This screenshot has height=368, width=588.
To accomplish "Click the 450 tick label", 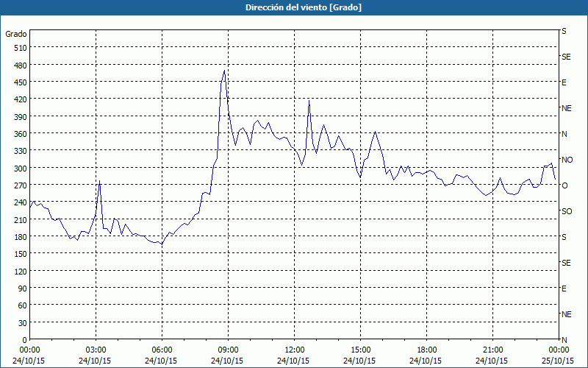I will 21,82.
